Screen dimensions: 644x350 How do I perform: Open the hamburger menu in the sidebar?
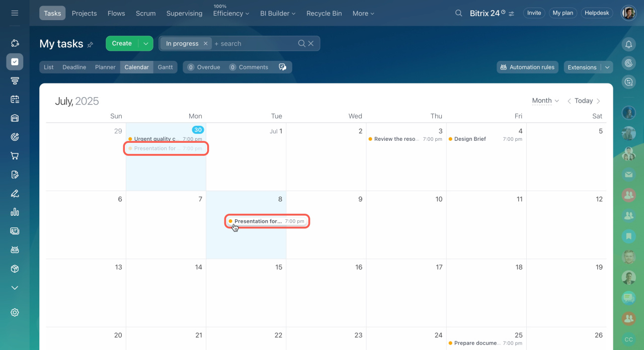[15, 13]
